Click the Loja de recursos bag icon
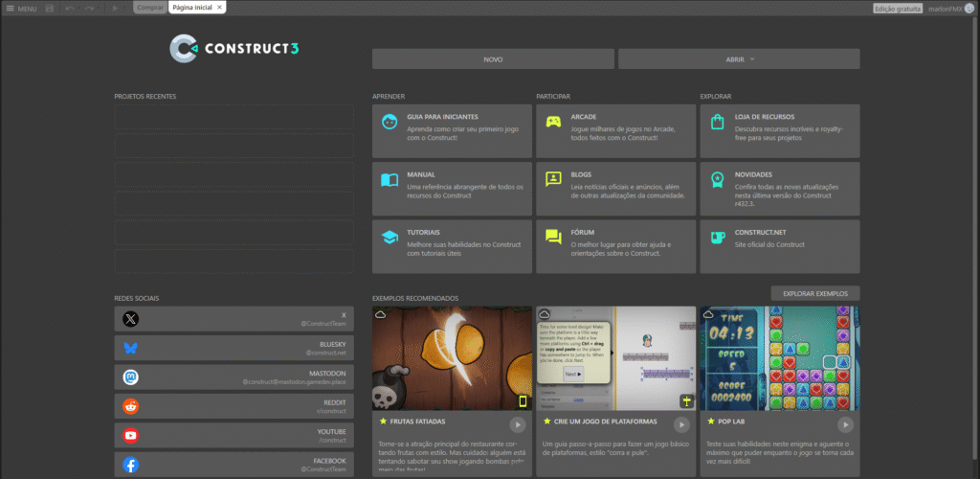980x479 pixels. (x=718, y=122)
